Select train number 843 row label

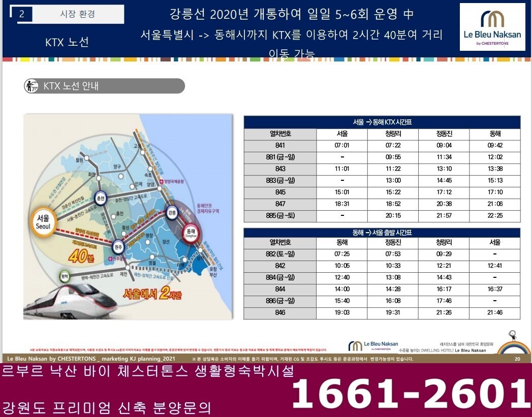280,169
